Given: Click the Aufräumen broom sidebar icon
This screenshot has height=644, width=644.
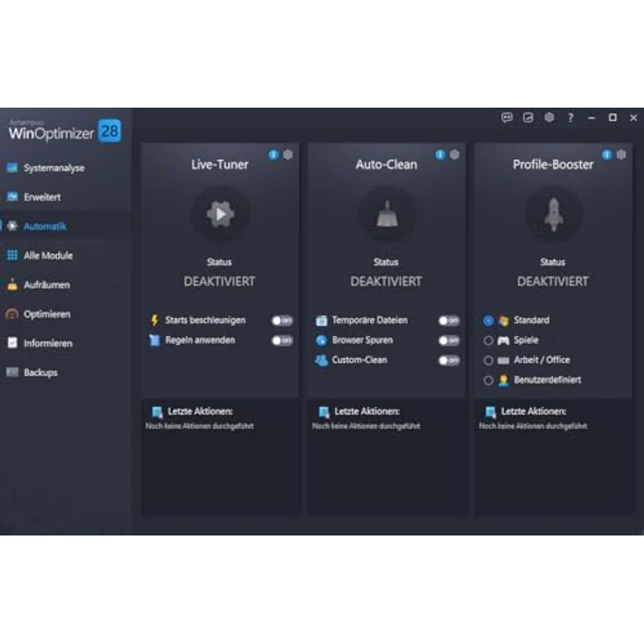Looking at the screenshot, I should (x=12, y=284).
